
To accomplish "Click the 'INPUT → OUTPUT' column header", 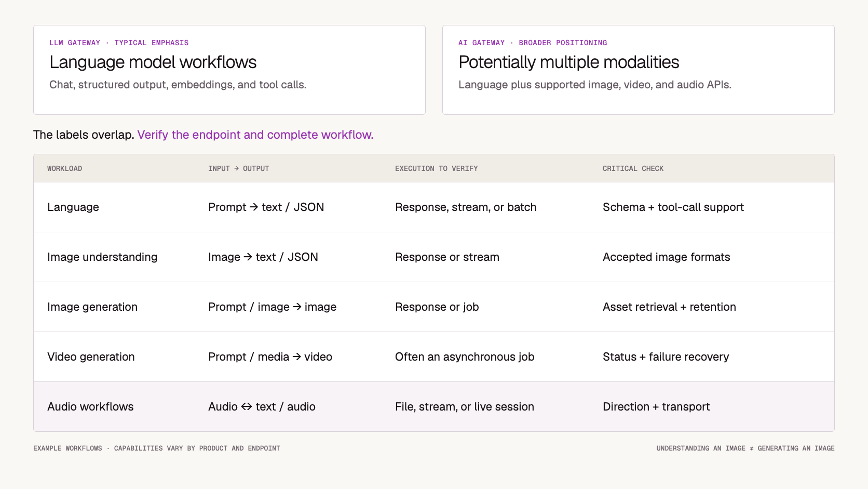I will click(x=238, y=168).
